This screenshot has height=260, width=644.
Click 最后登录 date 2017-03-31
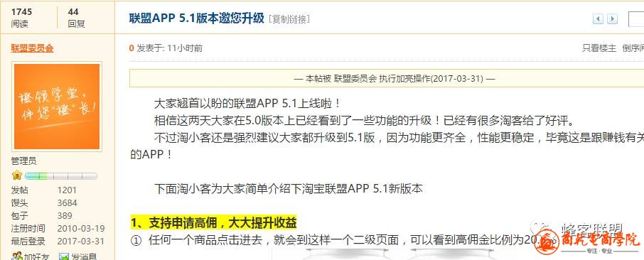click(x=81, y=241)
